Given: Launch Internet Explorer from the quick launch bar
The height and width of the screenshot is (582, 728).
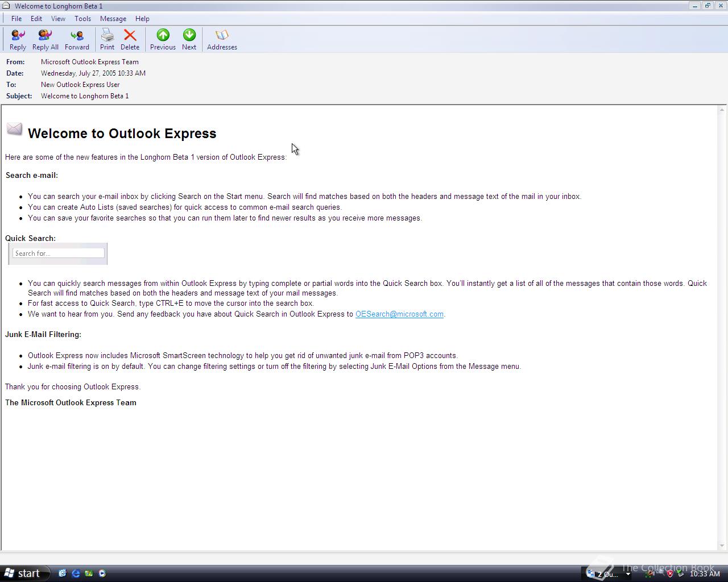Looking at the screenshot, I should tap(76, 573).
